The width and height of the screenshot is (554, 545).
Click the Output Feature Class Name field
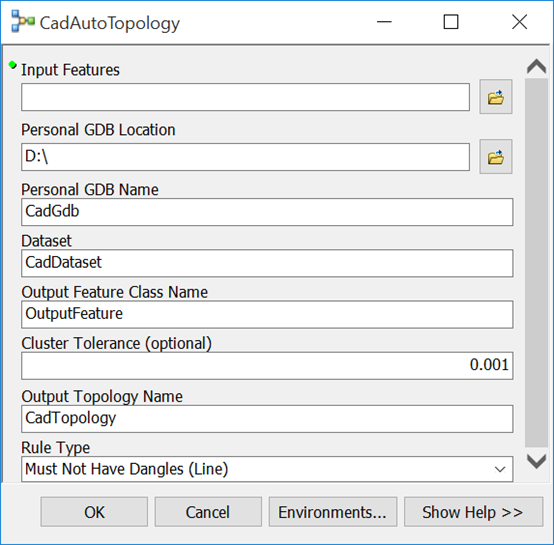coord(267,314)
